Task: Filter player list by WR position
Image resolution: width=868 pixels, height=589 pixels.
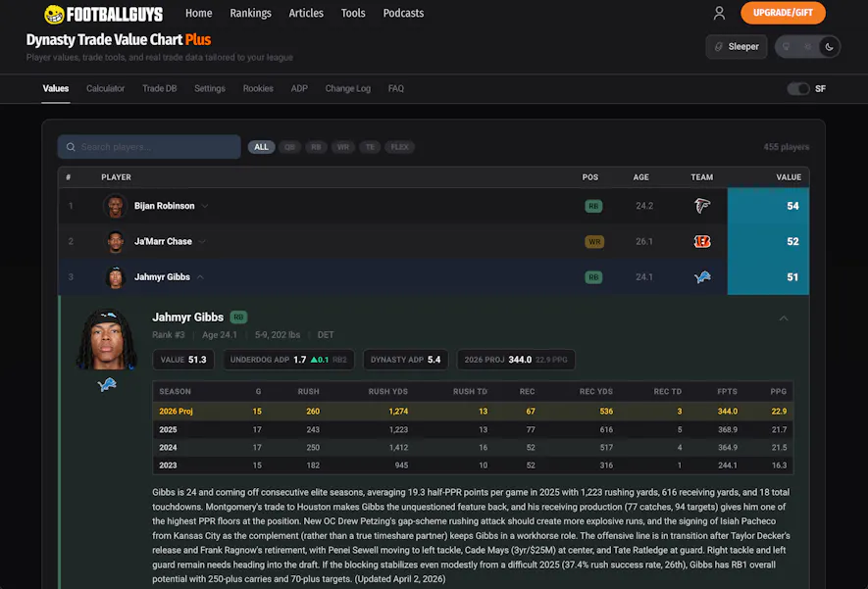Action: 343,147
